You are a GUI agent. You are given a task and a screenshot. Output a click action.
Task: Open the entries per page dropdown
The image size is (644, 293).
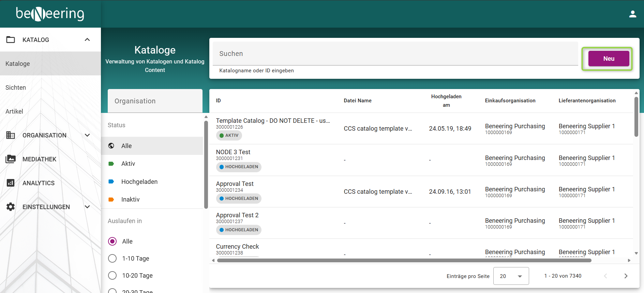[x=511, y=276]
